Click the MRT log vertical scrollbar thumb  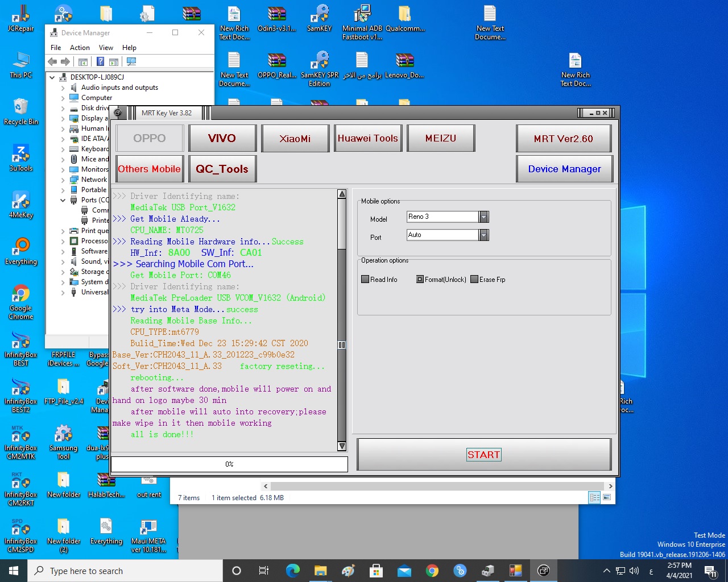[x=342, y=223]
